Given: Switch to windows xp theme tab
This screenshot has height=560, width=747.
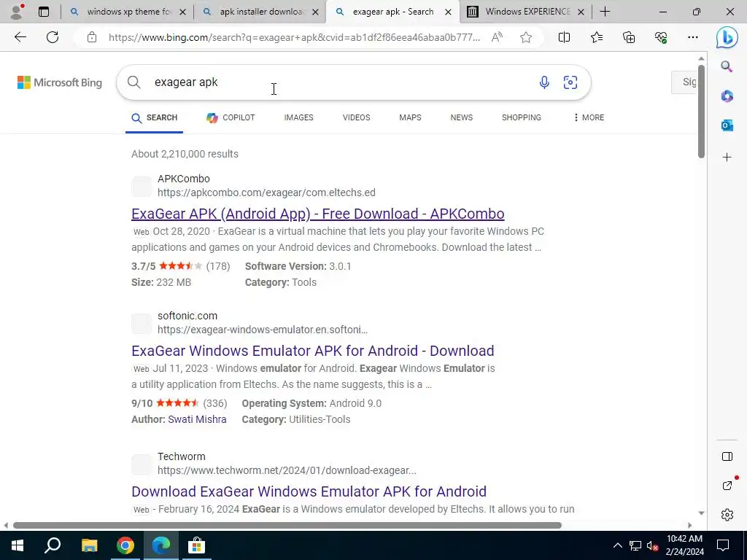Looking at the screenshot, I should point(128,12).
